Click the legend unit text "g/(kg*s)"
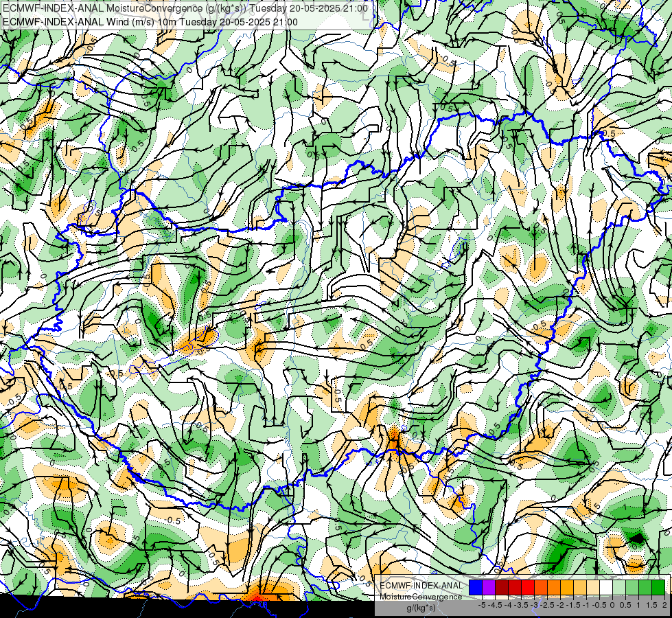Screen dimensions: 672x618 421,608
